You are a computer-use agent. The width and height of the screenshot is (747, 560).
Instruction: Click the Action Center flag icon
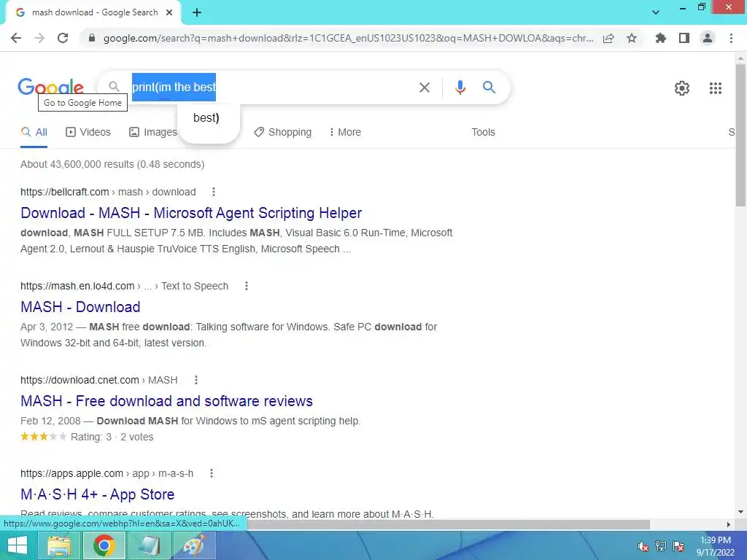pyautogui.click(x=678, y=546)
